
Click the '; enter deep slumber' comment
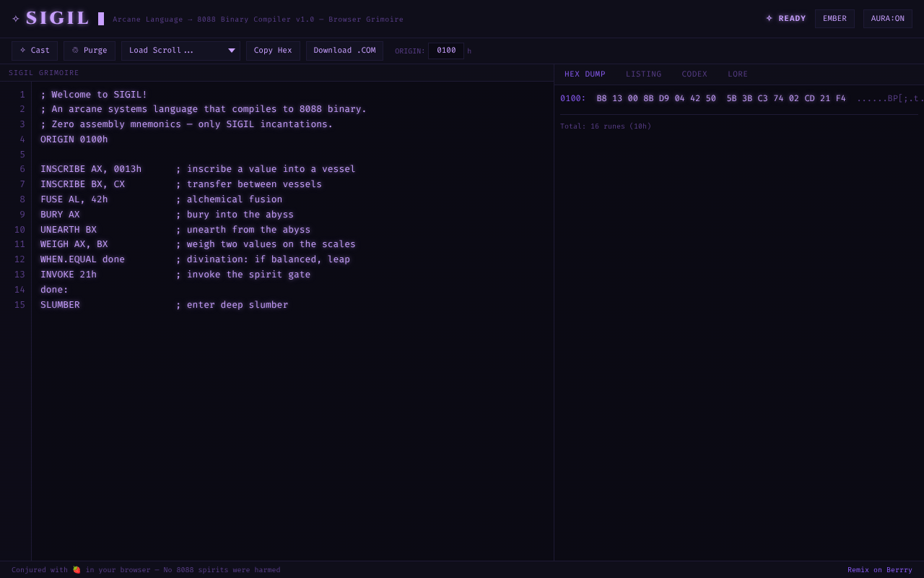point(232,305)
